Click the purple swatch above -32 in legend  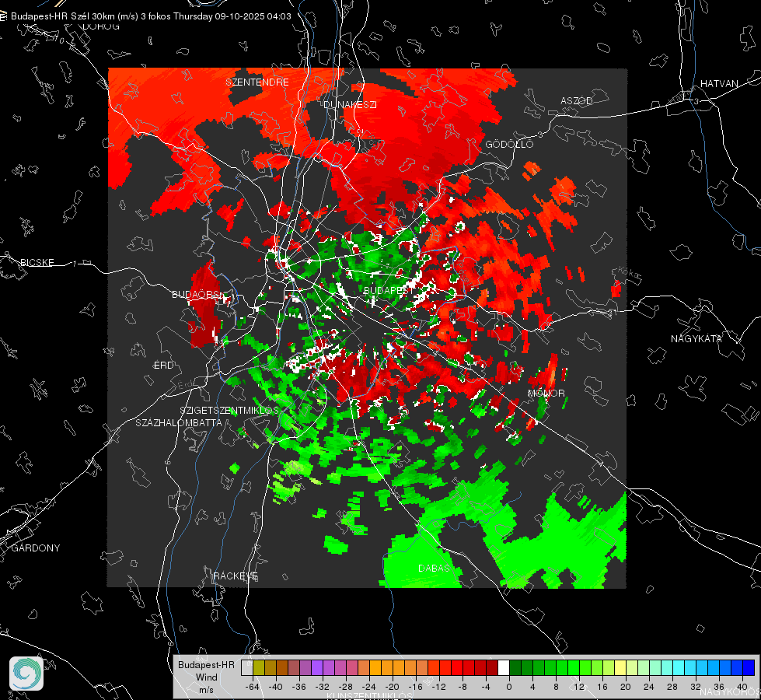click(317, 667)
